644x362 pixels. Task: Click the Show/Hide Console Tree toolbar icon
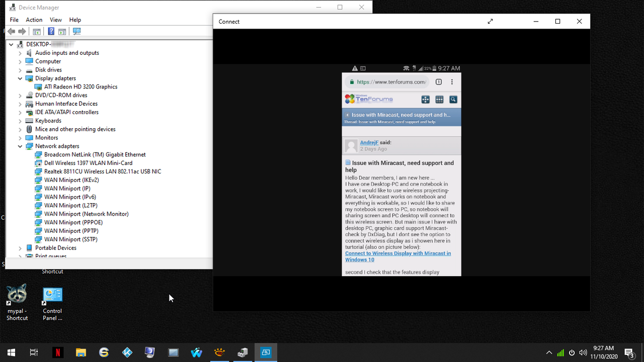(37, 31)
